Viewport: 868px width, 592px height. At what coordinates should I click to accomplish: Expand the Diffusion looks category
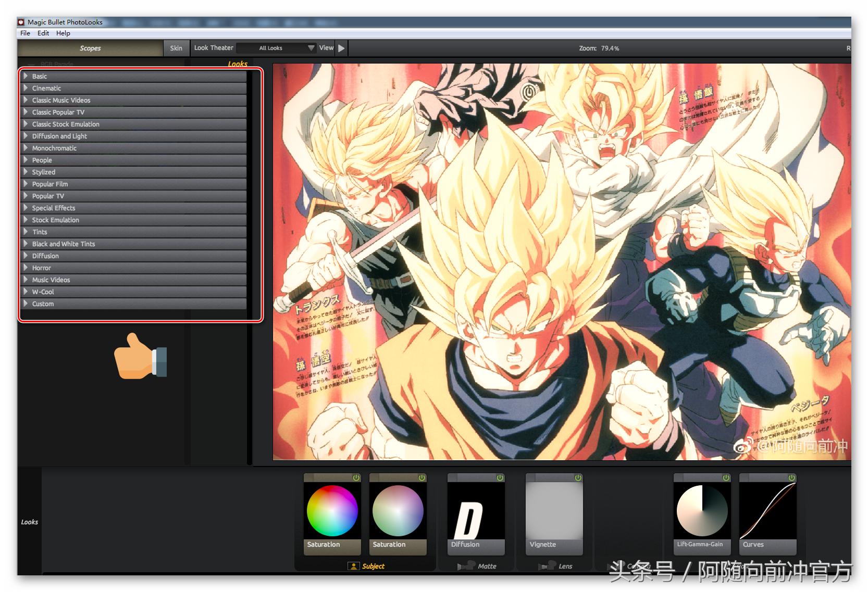(133, 256)
